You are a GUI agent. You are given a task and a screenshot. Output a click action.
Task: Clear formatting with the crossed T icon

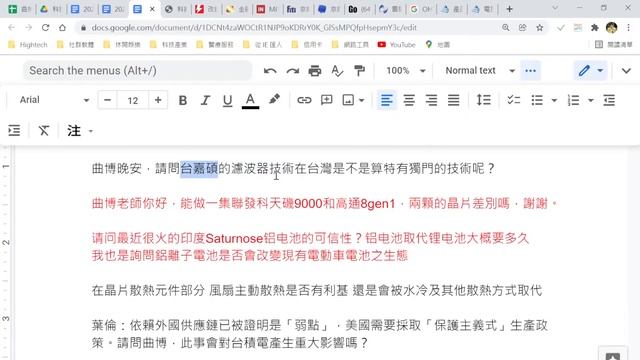[x=44, y=131]
